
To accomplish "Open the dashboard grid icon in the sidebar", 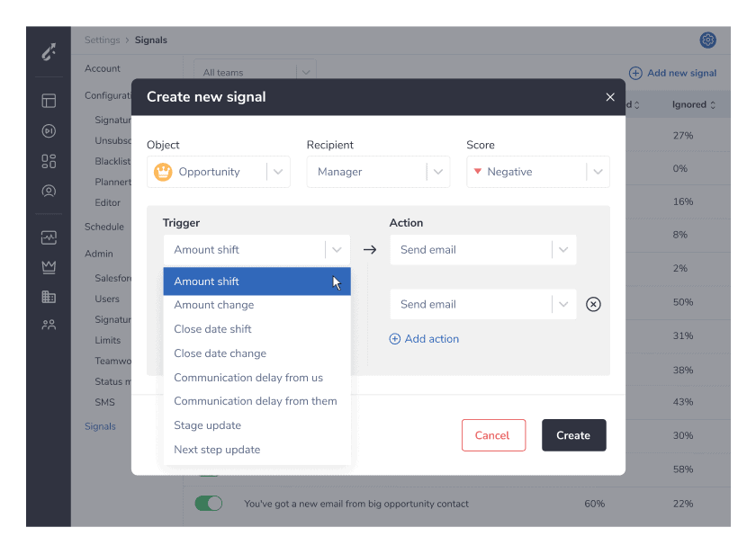I will (49, 161).
